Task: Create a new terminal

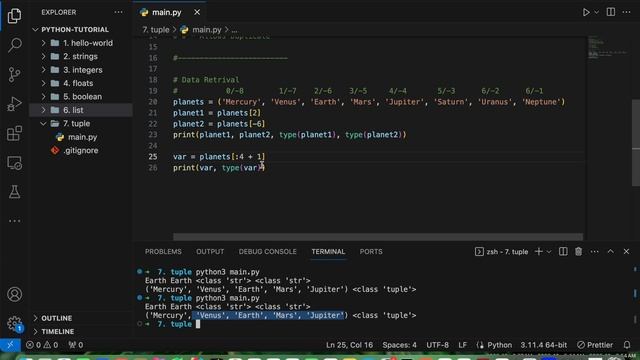Action: [x=538, y=251]
